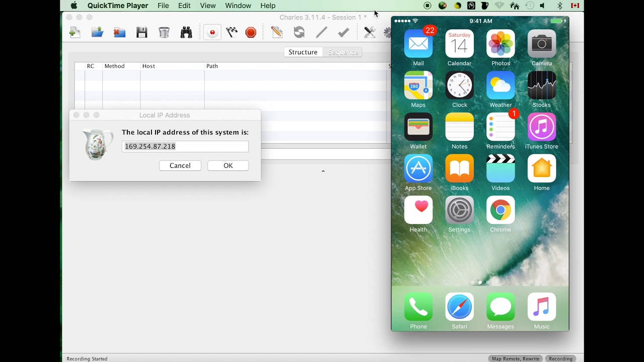
Task: Open the App Store on iPhone
Action: click(418, 168)
